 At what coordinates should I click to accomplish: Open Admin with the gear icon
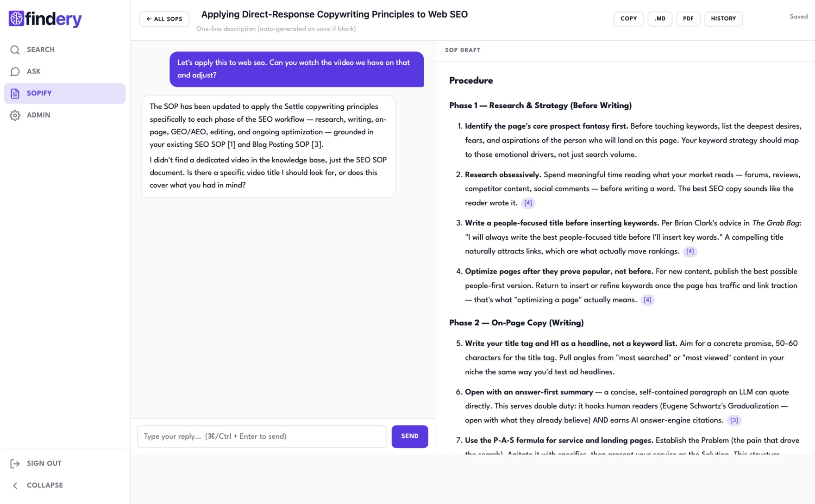point(15,115)
